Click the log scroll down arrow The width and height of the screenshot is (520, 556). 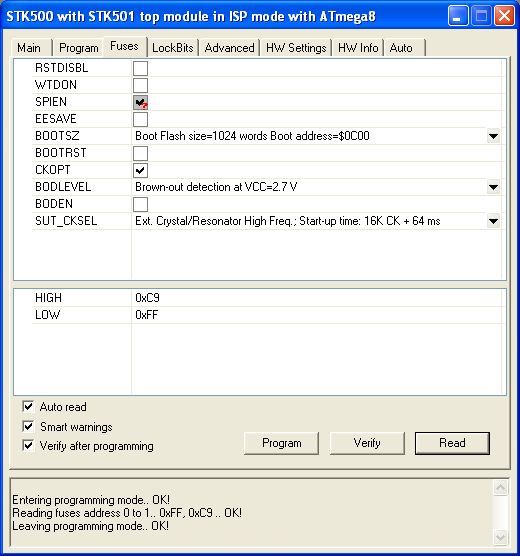(500, 537)
